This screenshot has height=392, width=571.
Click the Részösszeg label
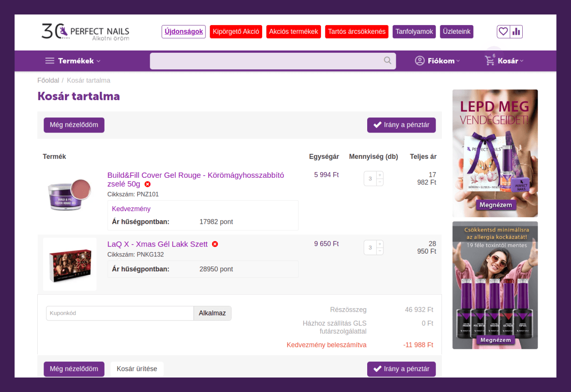point(348,310)
